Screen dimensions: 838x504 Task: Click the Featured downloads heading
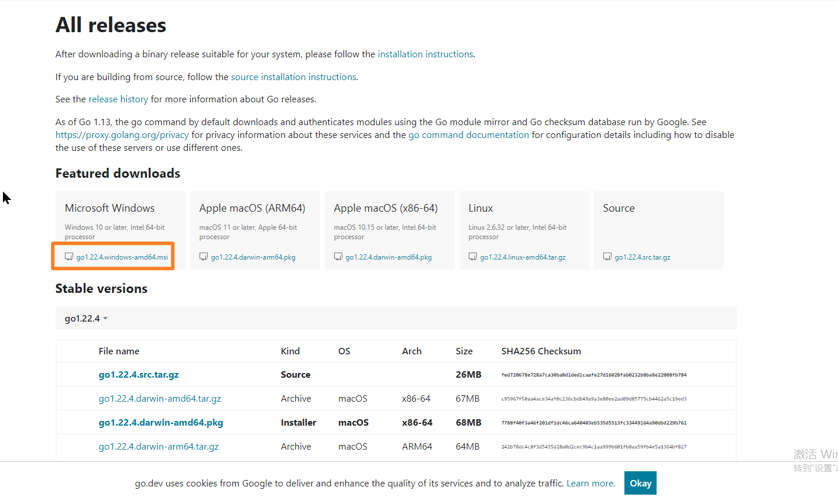pyautogui.click(x=118, y=173)
